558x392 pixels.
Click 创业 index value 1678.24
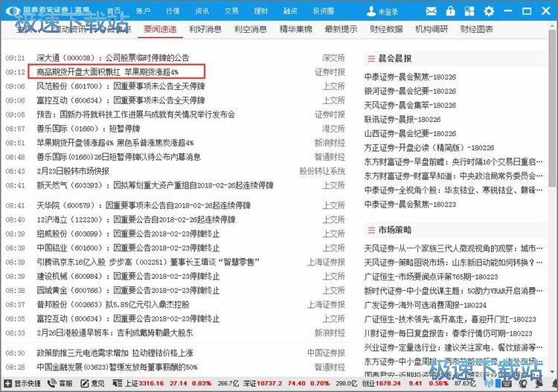coord(388,384)
